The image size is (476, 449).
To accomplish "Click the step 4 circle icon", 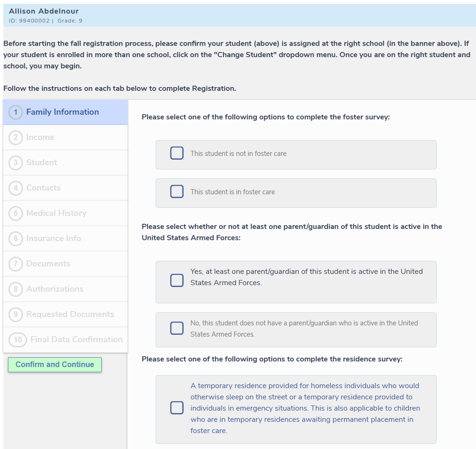I will (15, 188).
